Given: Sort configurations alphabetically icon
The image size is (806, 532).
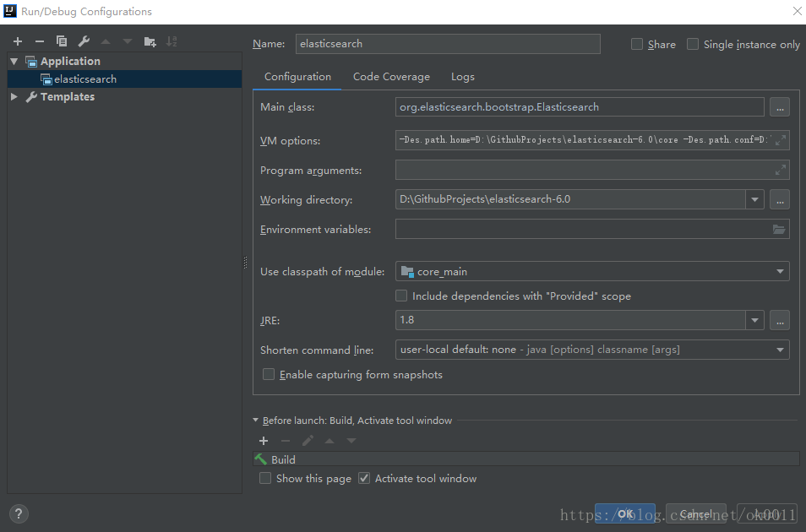Looking at the screenshot, I should point(172,41).
